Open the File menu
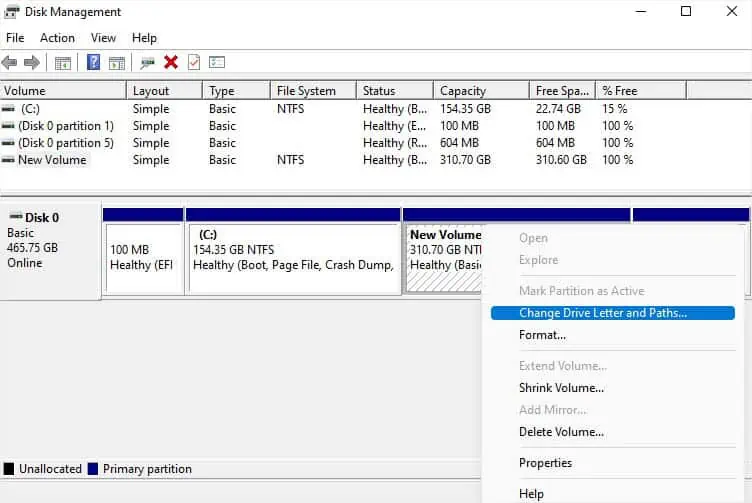752x503 pixels. tap(15, 38)
